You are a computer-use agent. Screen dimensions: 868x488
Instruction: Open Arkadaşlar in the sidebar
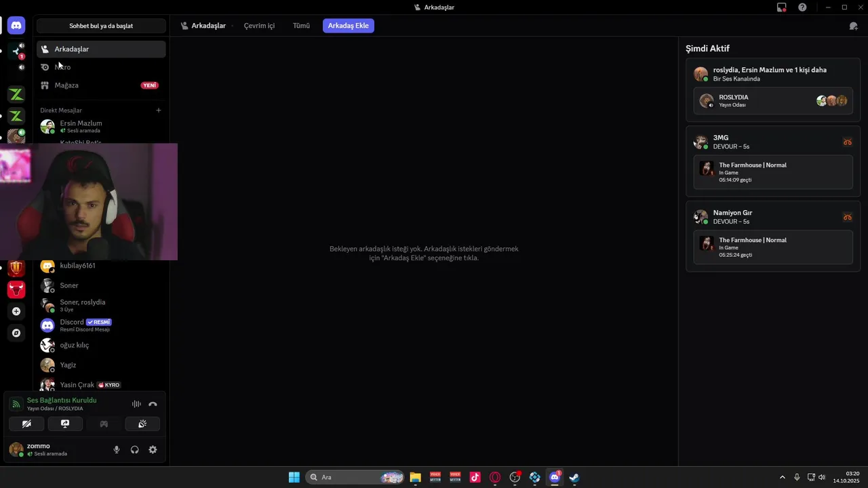click(x=101, y=49)
